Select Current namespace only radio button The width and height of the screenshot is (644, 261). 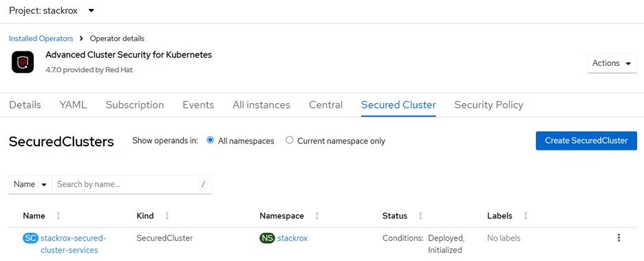(x=290, y=141)
